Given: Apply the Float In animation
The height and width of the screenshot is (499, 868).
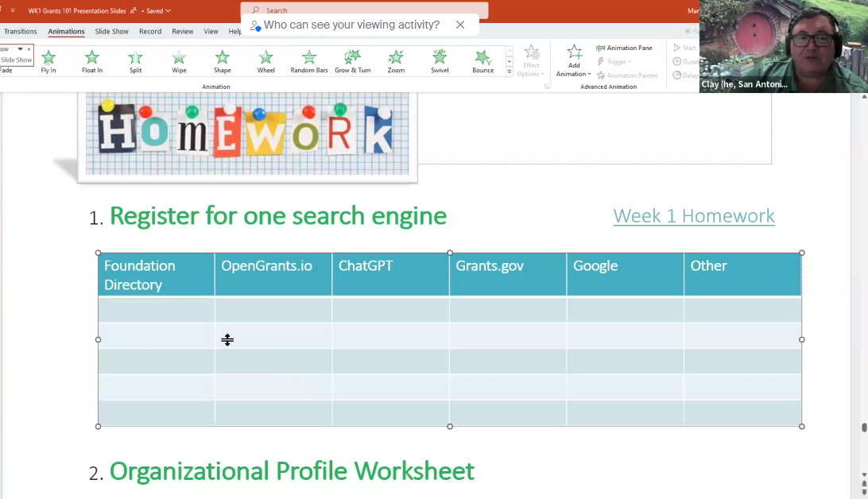Looking at the screenshot, I should [x=92, y=61].
